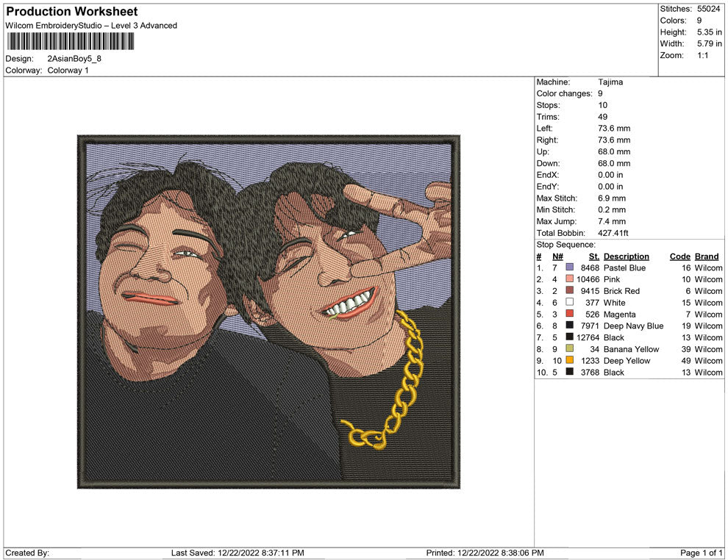728x560 pixels.
Task: Click the Page 1 of 1 indicator
Action: click(x=701, y=553)
